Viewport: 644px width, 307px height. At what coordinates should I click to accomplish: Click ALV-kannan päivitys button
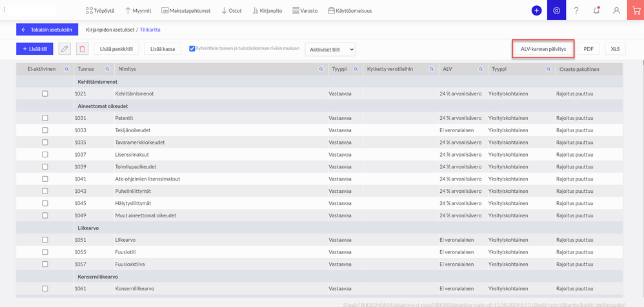point(543,49)
